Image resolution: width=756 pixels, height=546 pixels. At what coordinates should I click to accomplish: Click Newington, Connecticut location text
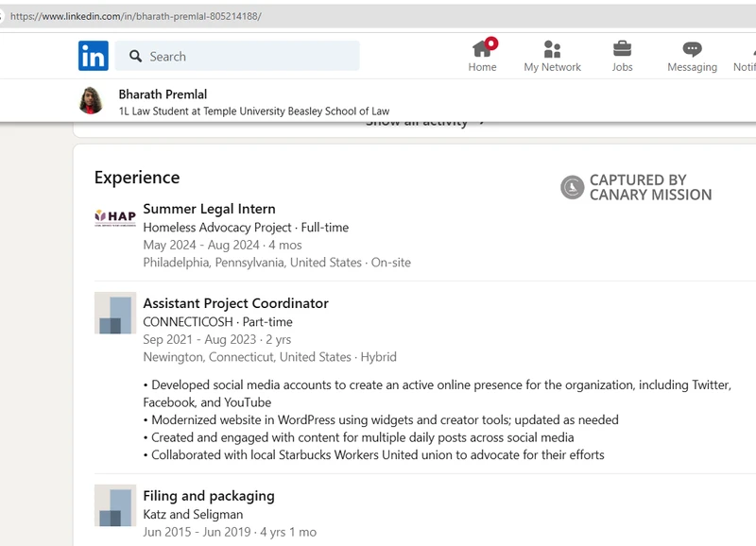click(270, 357)
